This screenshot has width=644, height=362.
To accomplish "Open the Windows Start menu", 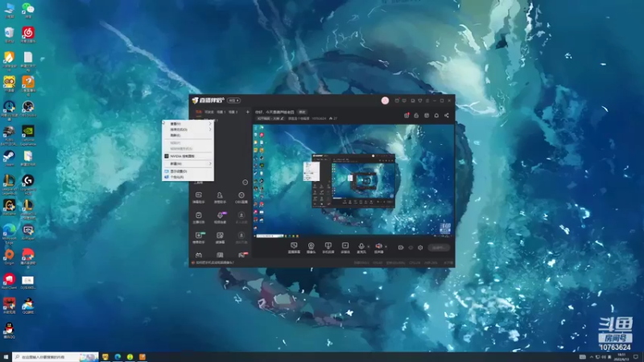I will 6,357.
